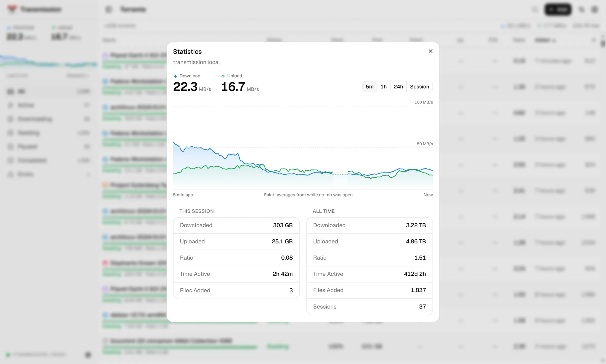The width and height of the screenshot is (606, 364).
Task: Click the 412d 2h time active value
Action: tap(415, 274)
